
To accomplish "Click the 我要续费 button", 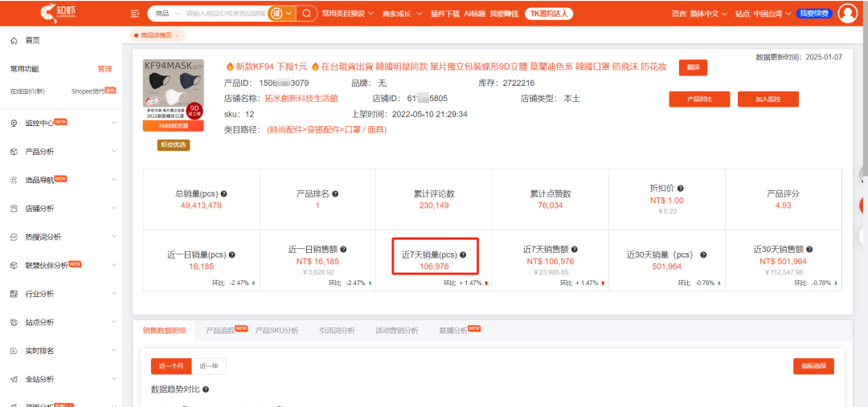I will [814, 14].
